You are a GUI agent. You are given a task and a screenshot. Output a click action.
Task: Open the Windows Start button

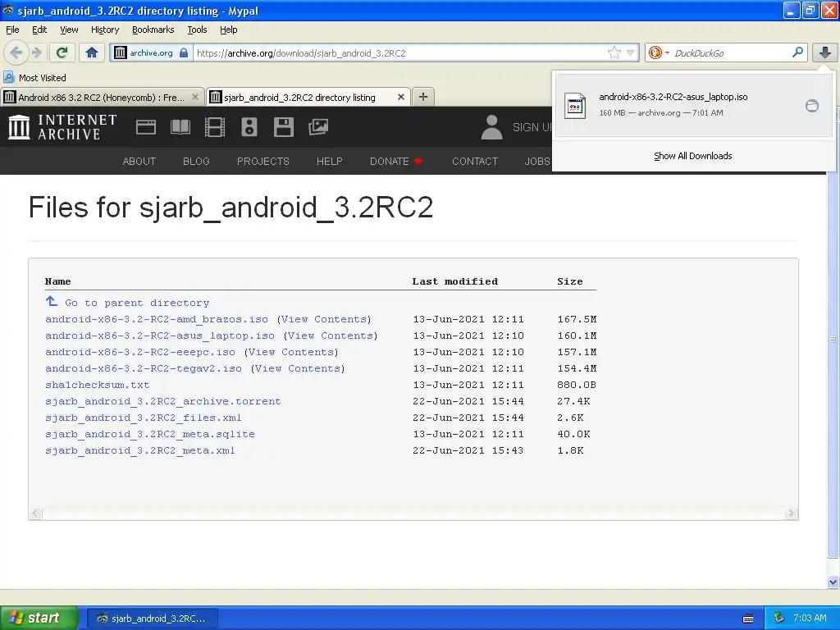pos(39,618)
